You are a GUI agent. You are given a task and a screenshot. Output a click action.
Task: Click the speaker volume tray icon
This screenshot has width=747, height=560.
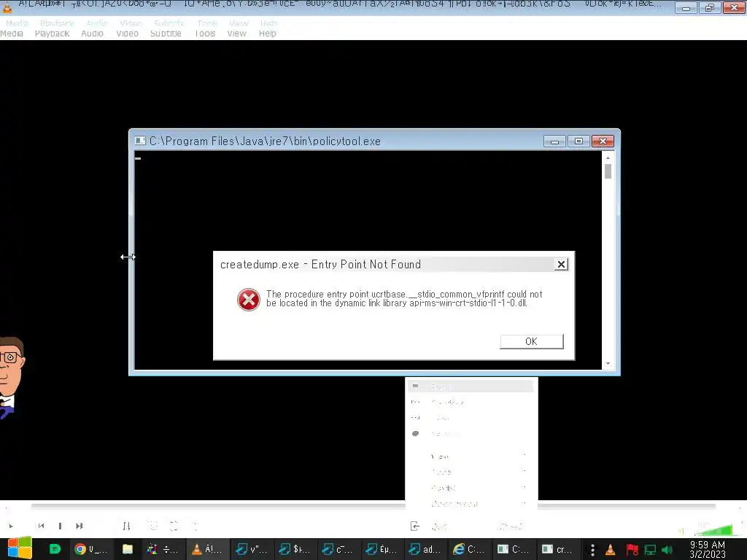click(667, 550)
